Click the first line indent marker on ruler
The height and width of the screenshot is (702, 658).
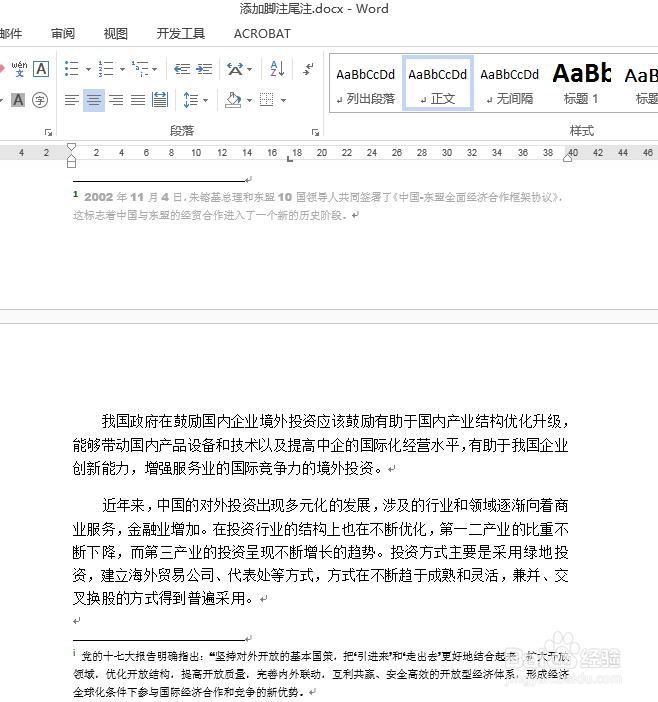[71, 147]
